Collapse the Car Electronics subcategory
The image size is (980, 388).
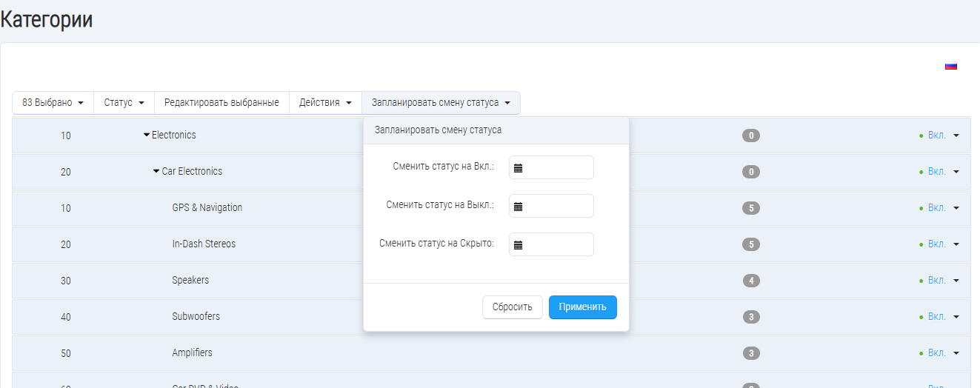coord(156,172)
